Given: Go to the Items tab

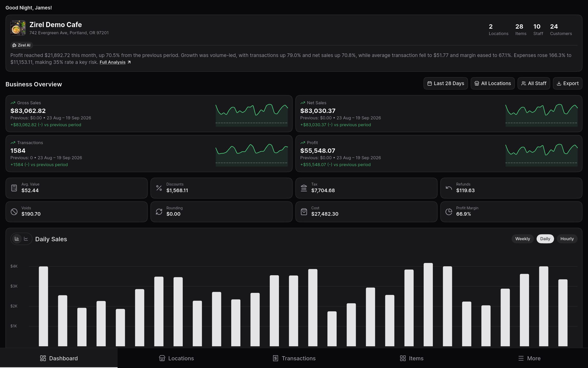Looking at the screenshot, I should [x=412, y=358].
